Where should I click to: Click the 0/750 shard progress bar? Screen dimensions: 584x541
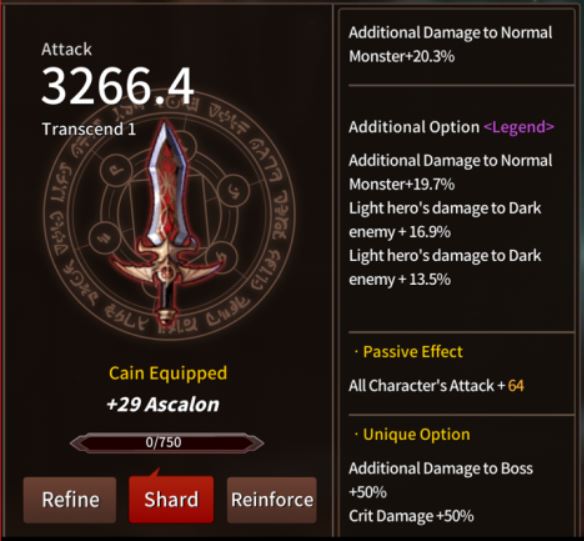tap(167, 442)
